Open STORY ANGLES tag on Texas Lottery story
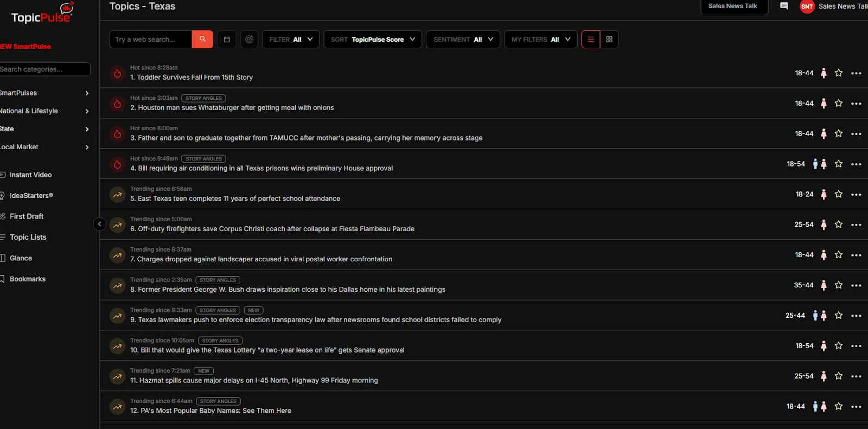 pyautogui.click(x=220, y=341)
